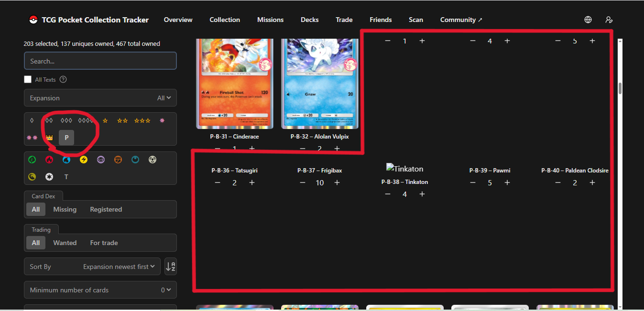Increase the Tinkaton card count
The height and width of the screenshot is (311, 644).
click(x=422, y=194)
